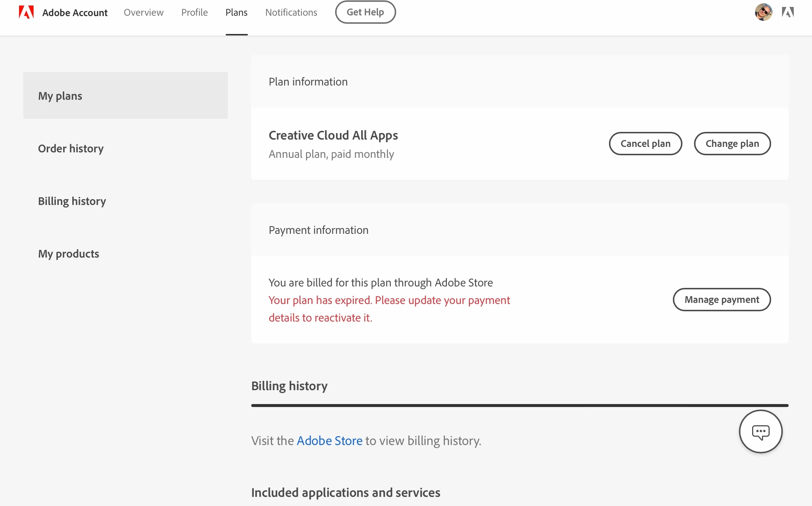812x506 pixels.
Task: Click the Change plan button
Action: tap(732, 144)
